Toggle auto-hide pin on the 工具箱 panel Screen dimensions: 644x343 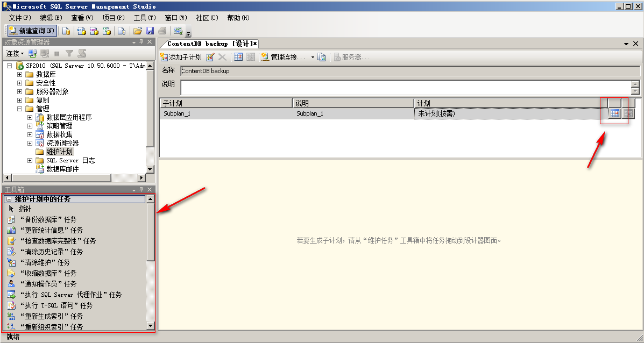pyautogui.click(x=141, y=189)
